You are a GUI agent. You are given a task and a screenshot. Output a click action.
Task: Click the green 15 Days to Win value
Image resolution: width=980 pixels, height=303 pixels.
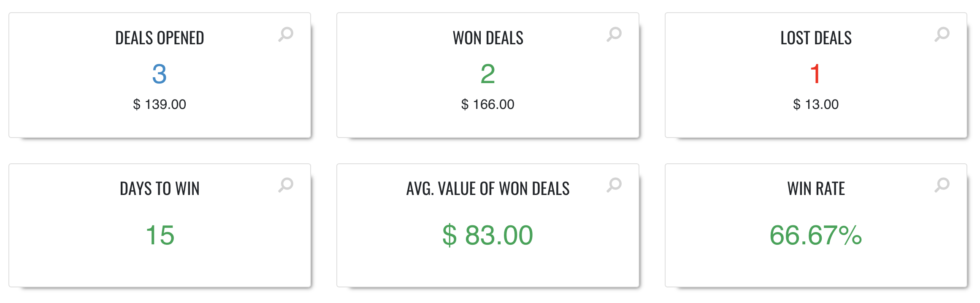[x=160, y=235]
